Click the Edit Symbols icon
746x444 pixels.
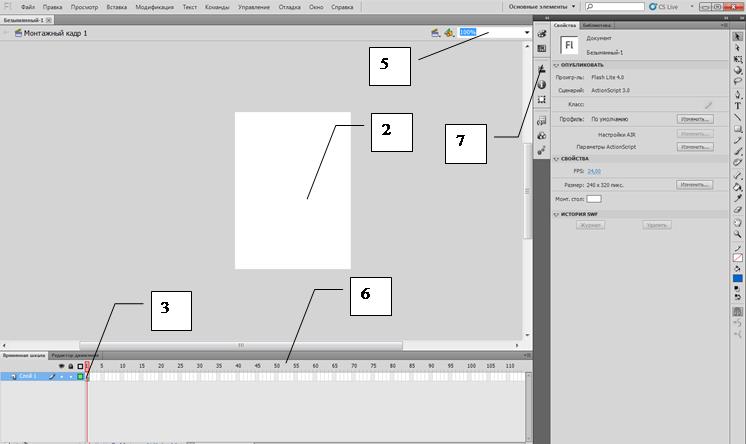449,33
